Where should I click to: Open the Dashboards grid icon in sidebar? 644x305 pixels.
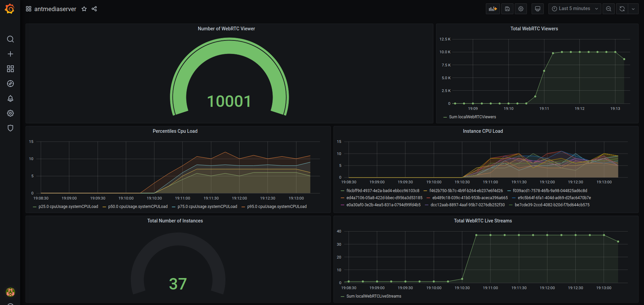10,69
